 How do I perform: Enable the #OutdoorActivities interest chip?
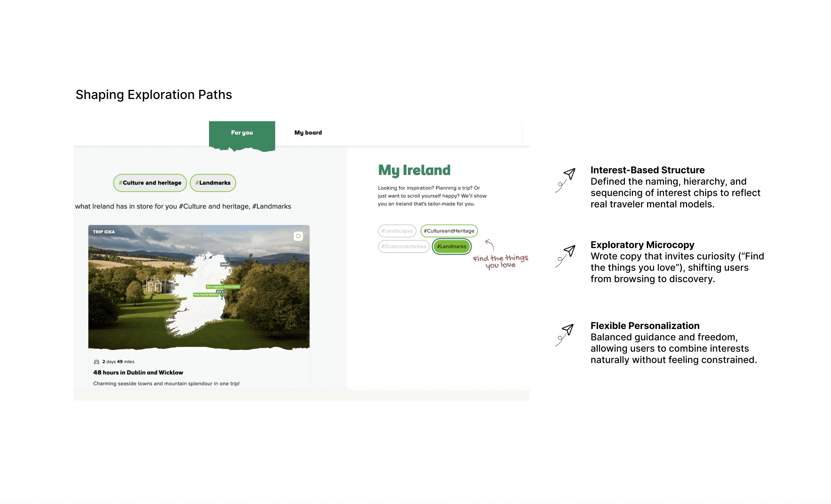[403, 246]
